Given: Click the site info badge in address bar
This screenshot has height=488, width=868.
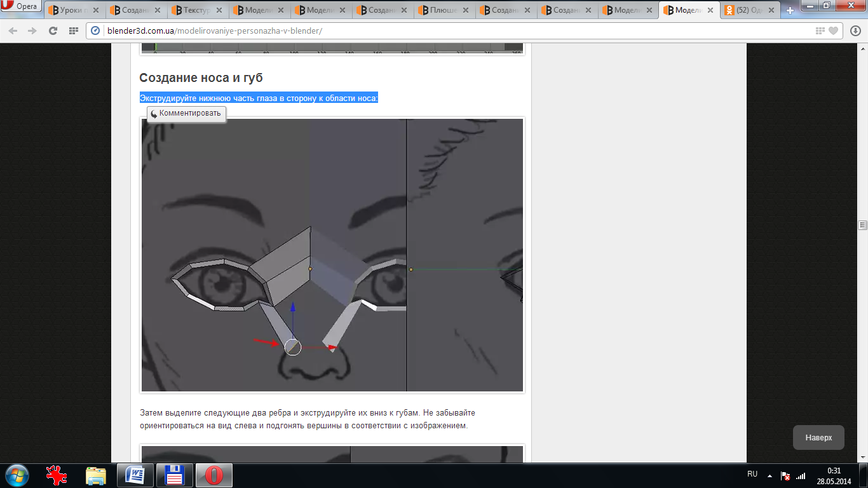Looking at the screenshot, I should click(x=96, y=31).
